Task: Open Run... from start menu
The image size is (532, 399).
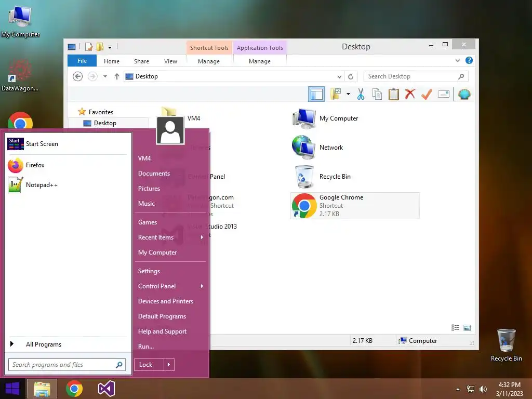Action: click(146, 347)
